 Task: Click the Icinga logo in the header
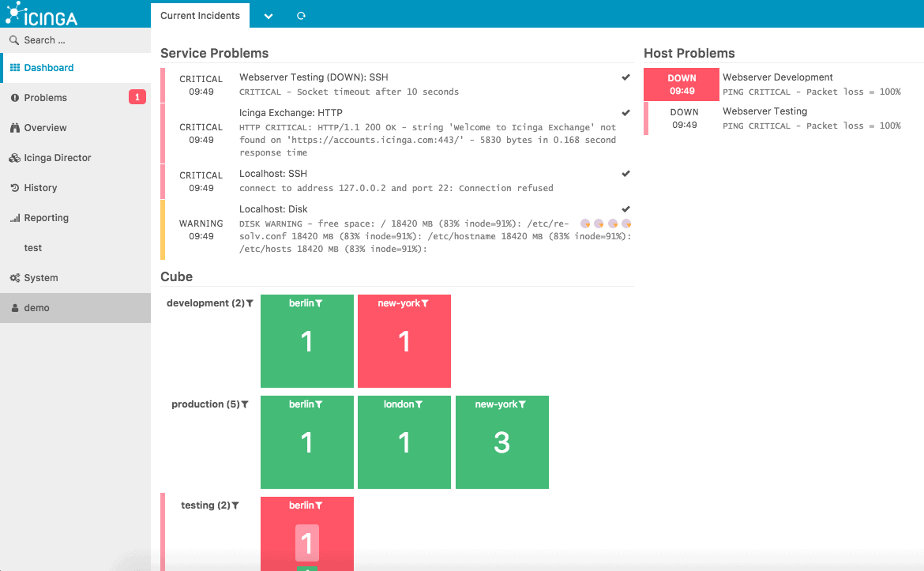click(x=42, y=13)
